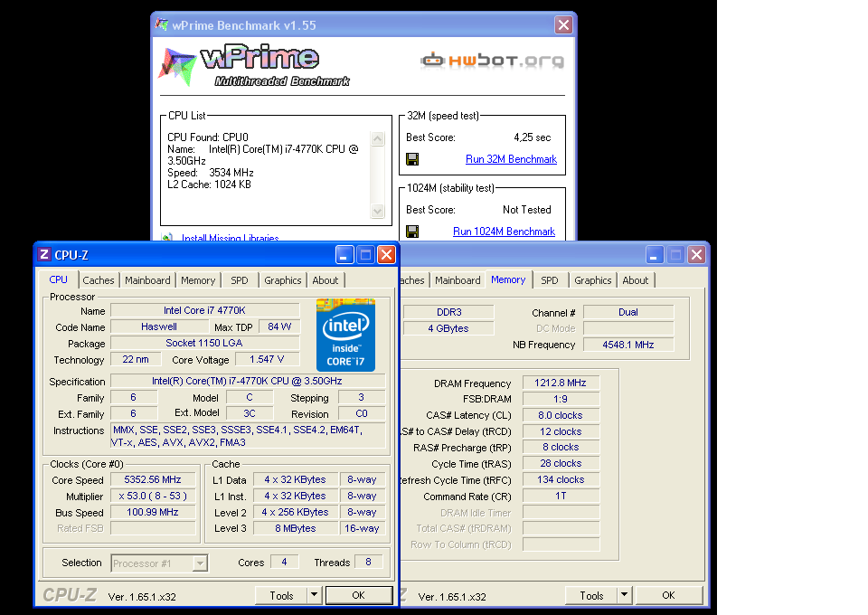Click memory size value 4 GBytes
Viewport: 868px width, 615px height.
pyautogui.click(x=448, y=329)
